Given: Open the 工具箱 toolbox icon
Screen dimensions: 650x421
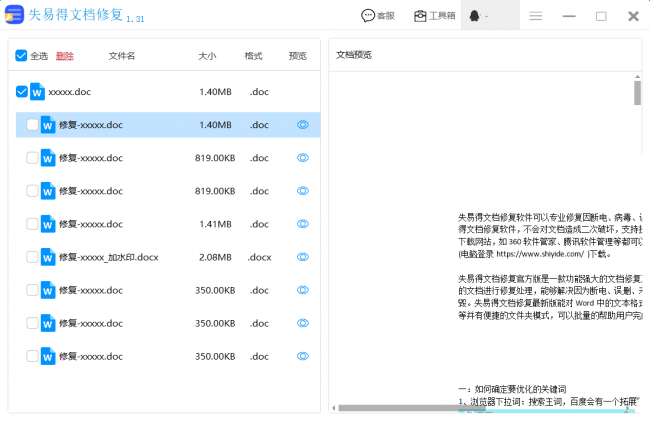Looking at the screenshot, I should (420, 16).
